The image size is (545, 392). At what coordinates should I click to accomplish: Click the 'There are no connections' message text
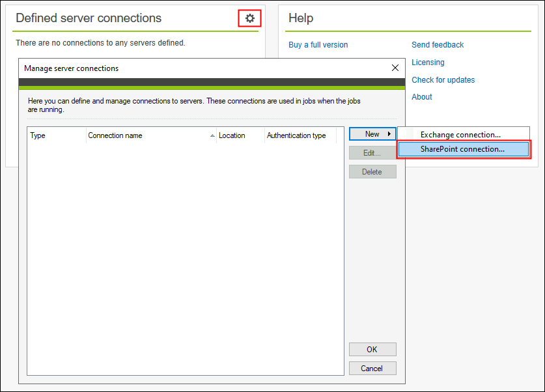(x=100, y=43)
